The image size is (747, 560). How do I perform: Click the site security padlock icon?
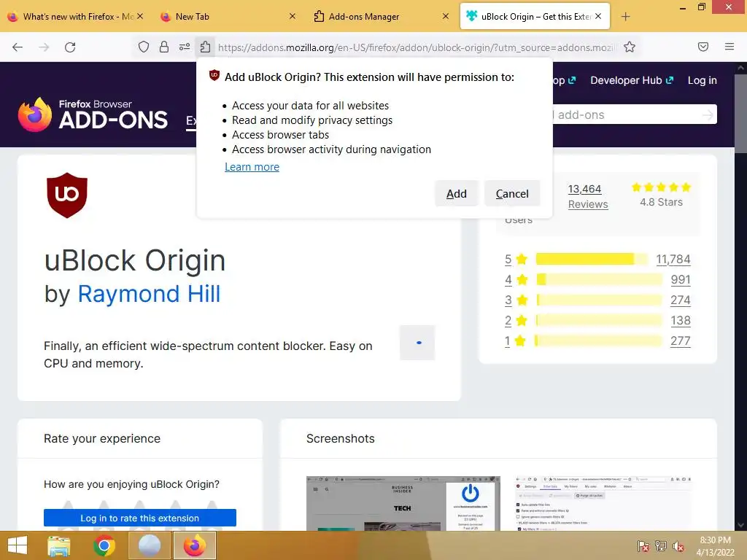click(x=164, y=47)
